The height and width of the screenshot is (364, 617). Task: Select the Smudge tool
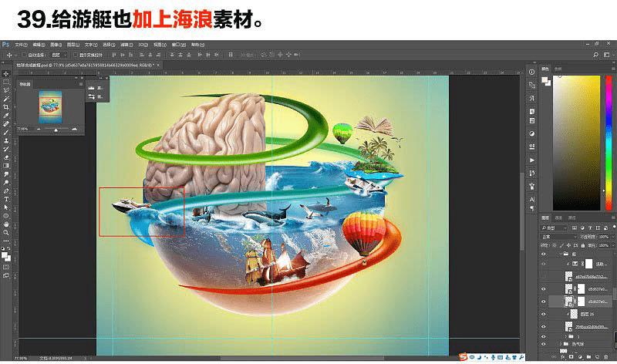[6, 174]
